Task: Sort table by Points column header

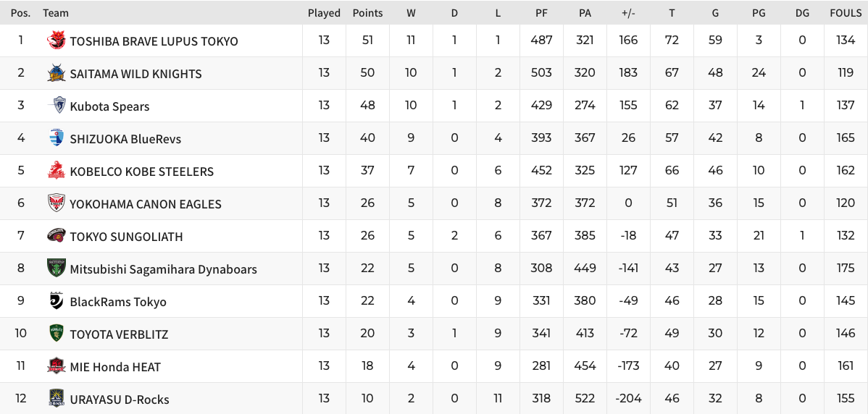Action: click(x=367, y=13)
